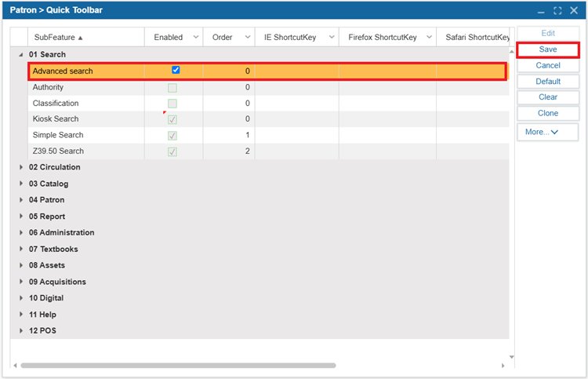Toggle Enabled checkbox for Simple Search
This screenshot has width=588, height=379.
point(172,136)
